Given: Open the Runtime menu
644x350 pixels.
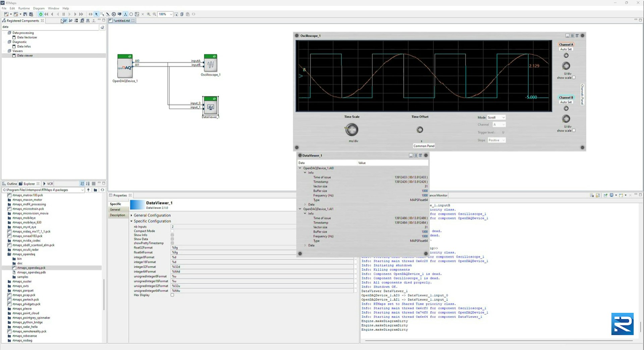Looking at the screenshot, I should pos(24,8).
